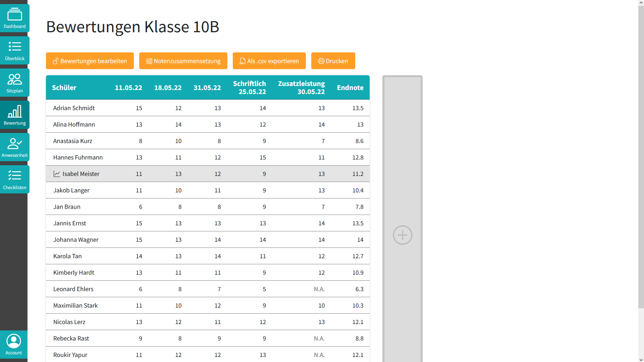Export the grades as .csv
This screenshot has height=362, width=644.
269,61
